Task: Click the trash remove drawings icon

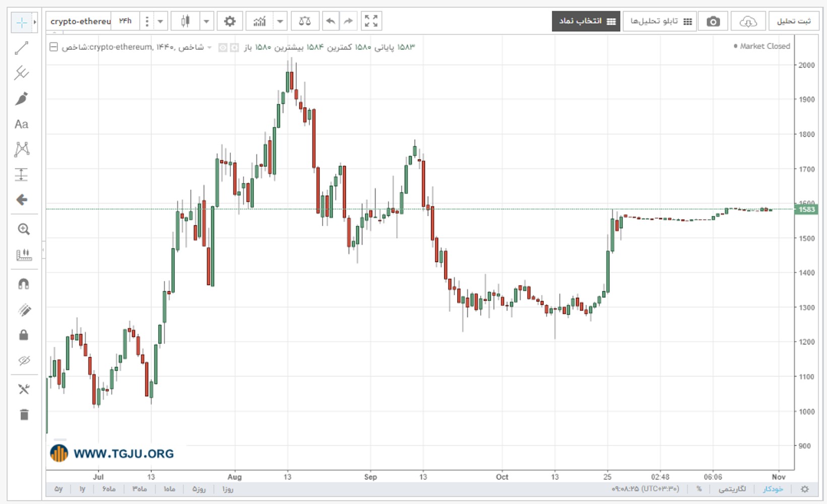Action: coord(24,415)
